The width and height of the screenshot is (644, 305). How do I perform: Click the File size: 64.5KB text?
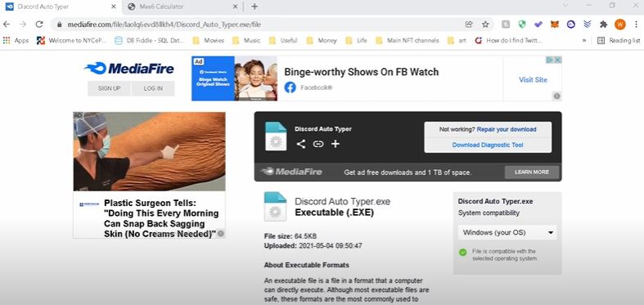[290, 236]
